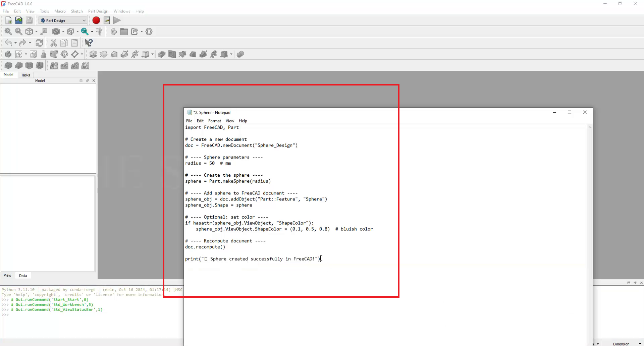
Task: Expand the draw style dropdown arrow
Action: 63,32
